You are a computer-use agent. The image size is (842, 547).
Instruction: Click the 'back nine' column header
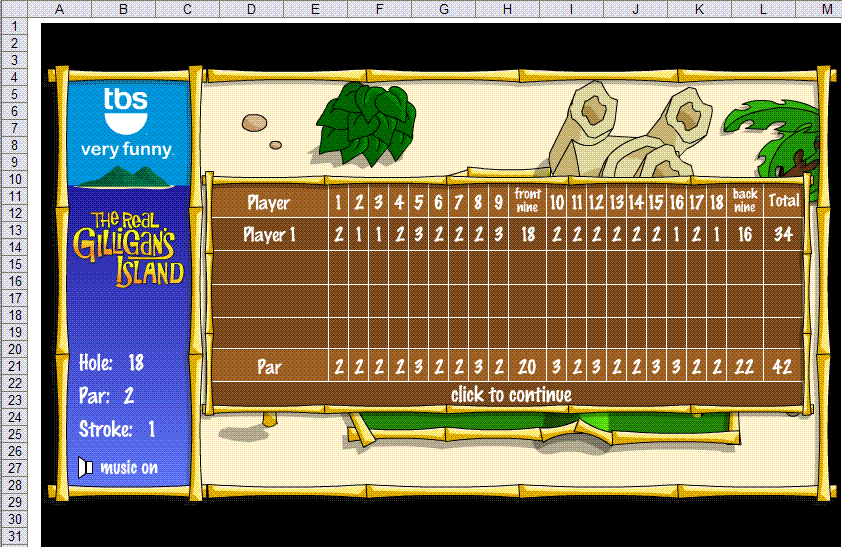tap(745, 201)
